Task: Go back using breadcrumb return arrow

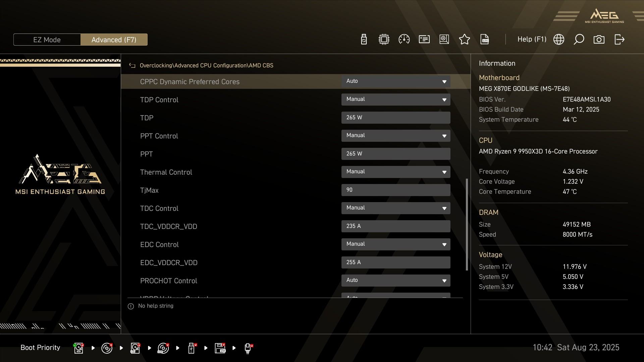Action: pos(132,66)
